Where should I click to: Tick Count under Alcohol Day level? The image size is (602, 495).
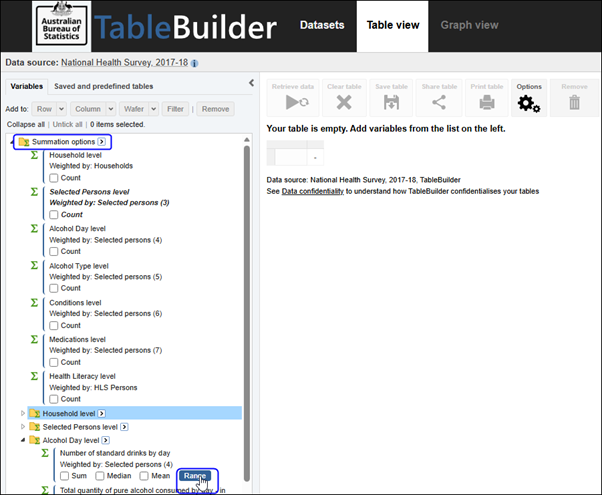[54, 251]
